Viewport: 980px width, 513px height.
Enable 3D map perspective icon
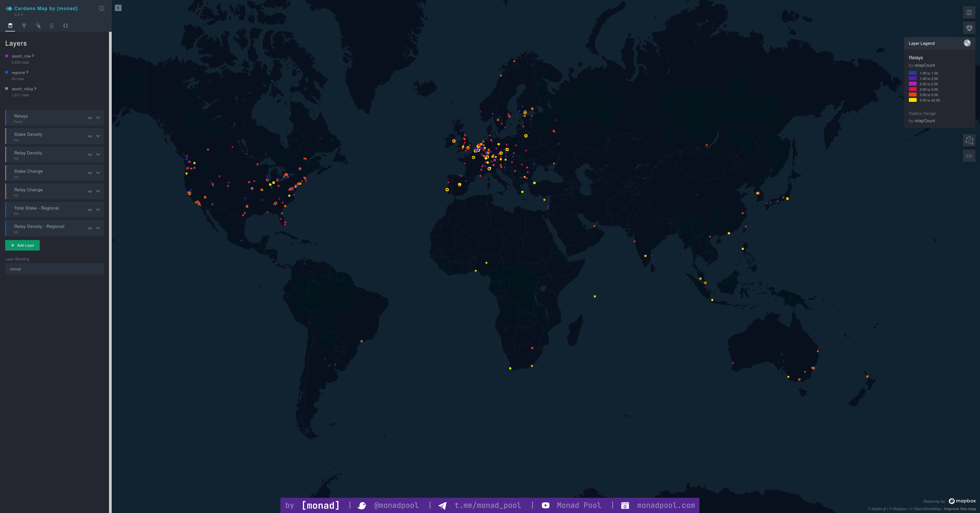point(969,28)
